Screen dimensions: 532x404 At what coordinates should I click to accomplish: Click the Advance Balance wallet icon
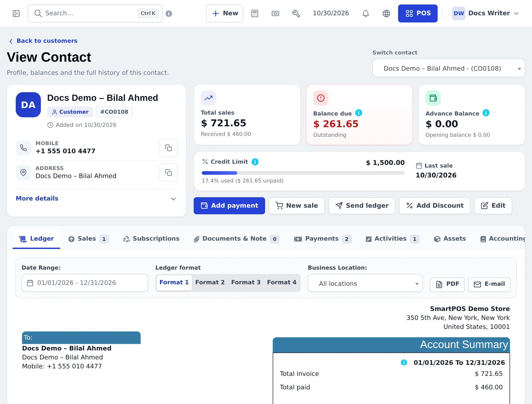tap(433, 98)
